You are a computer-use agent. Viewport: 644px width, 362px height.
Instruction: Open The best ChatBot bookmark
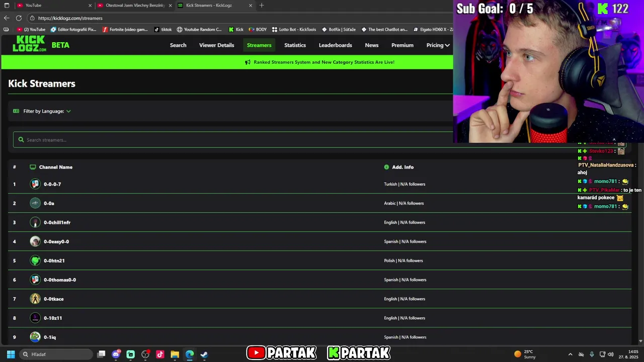384,30
